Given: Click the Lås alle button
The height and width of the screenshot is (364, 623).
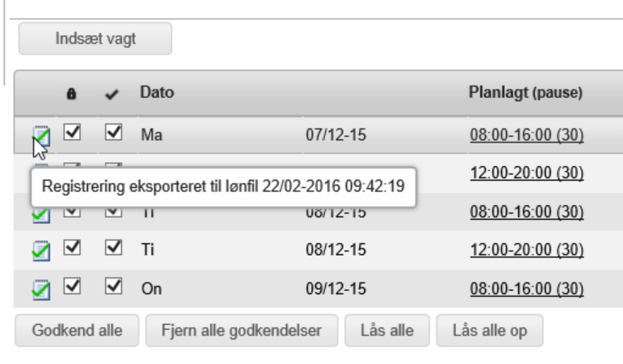Looking at the screenshot, I should coord(386,331).
